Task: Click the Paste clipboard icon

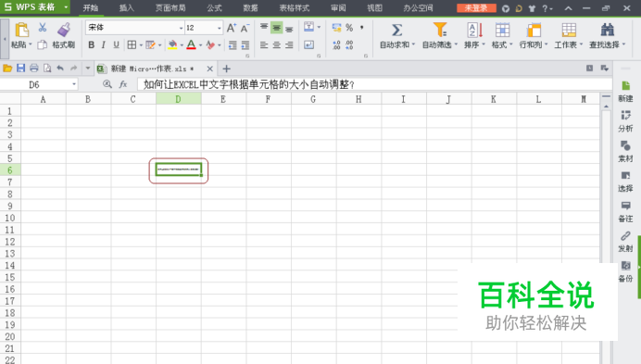Action: (x=21, y=30)
